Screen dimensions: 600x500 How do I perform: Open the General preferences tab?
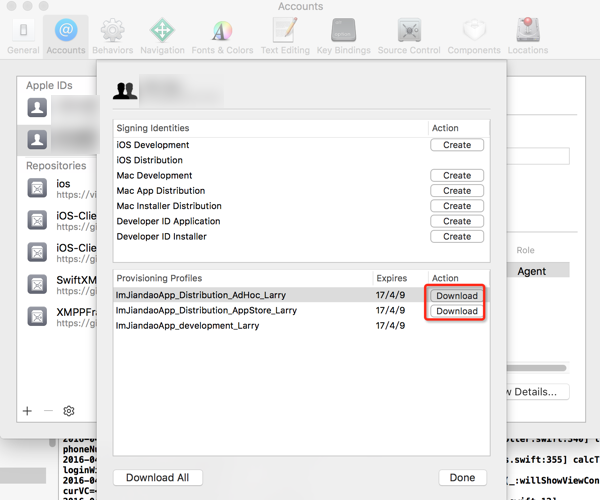pos(23,37)
